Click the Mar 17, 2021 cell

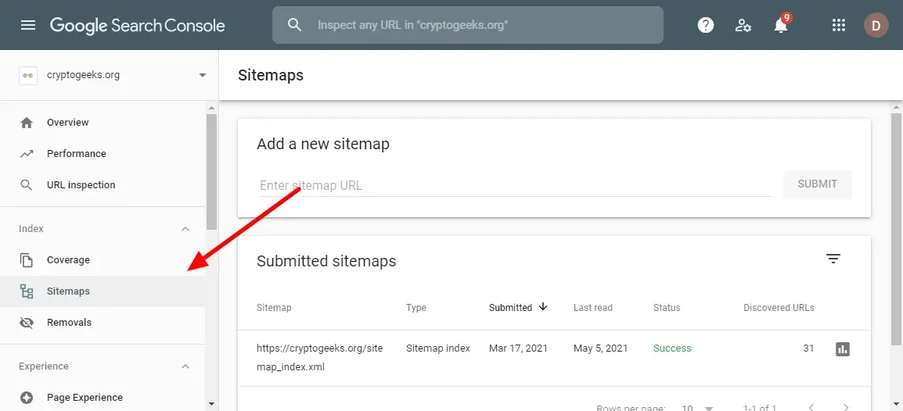(518, 348)
